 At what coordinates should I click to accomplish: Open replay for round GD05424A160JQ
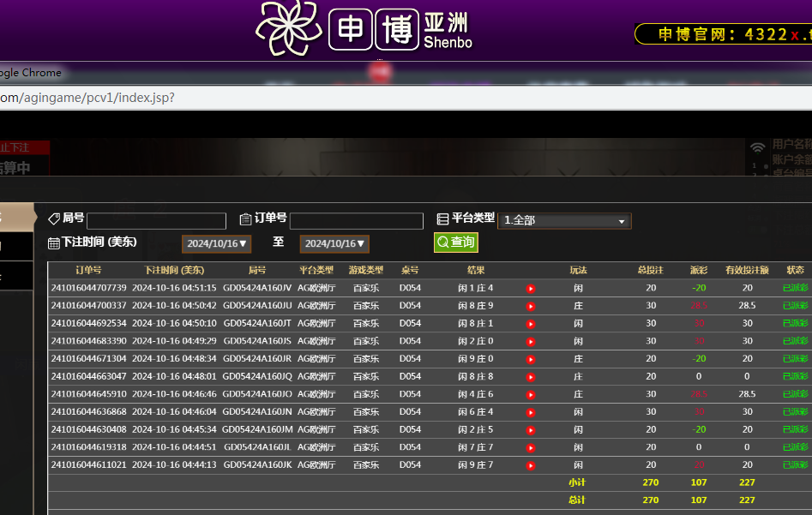pos(530,377)
